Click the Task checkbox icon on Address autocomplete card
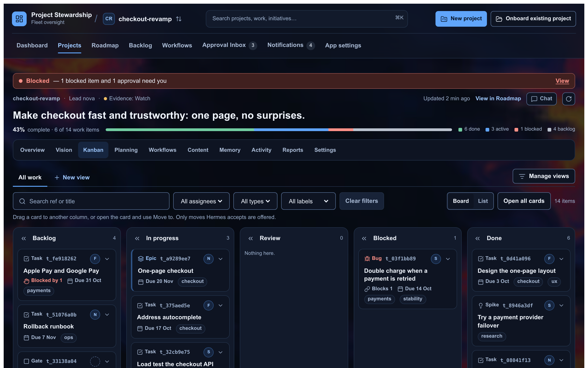588x368 pixels. pos(140,305)
